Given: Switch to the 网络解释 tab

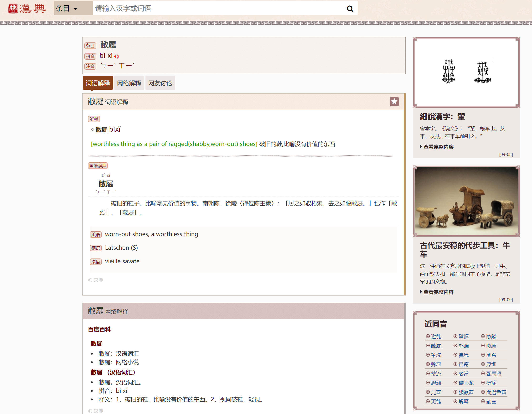Looking at the screenshot, I should [129, 83].
